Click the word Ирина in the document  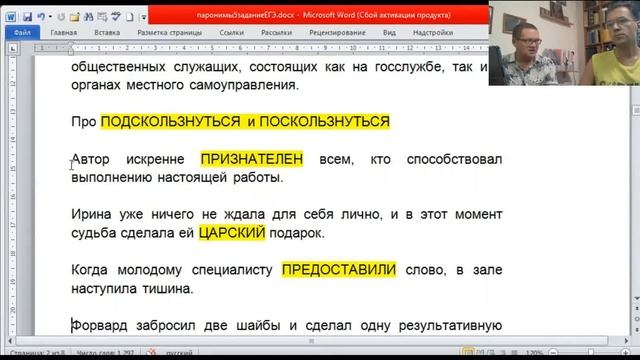tap(91, 215)
